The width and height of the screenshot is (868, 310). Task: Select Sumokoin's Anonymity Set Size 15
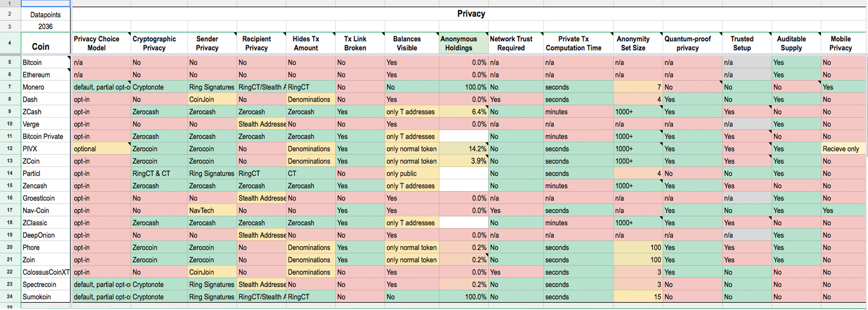click(638, 297)
